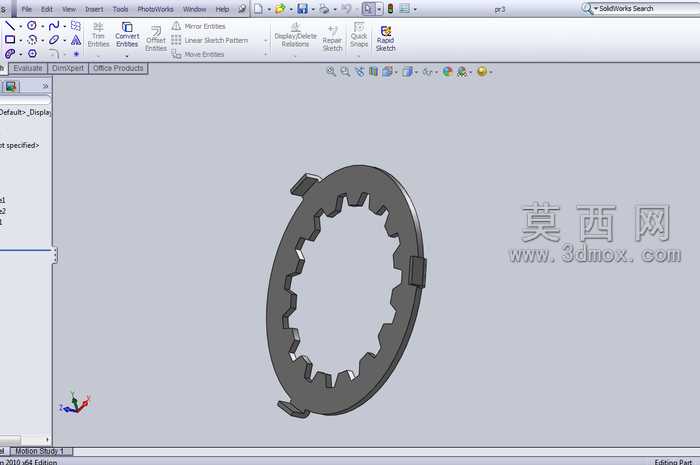This screenshot has height=465, width=700.
Task: Click the Convert Entities tool
Action: pyautogui.click(x=127, y=34)
